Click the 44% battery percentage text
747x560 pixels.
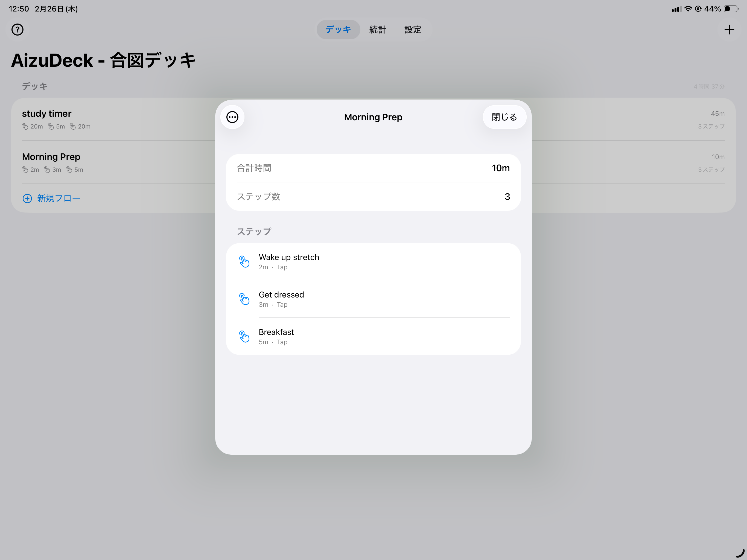(713, 9)
